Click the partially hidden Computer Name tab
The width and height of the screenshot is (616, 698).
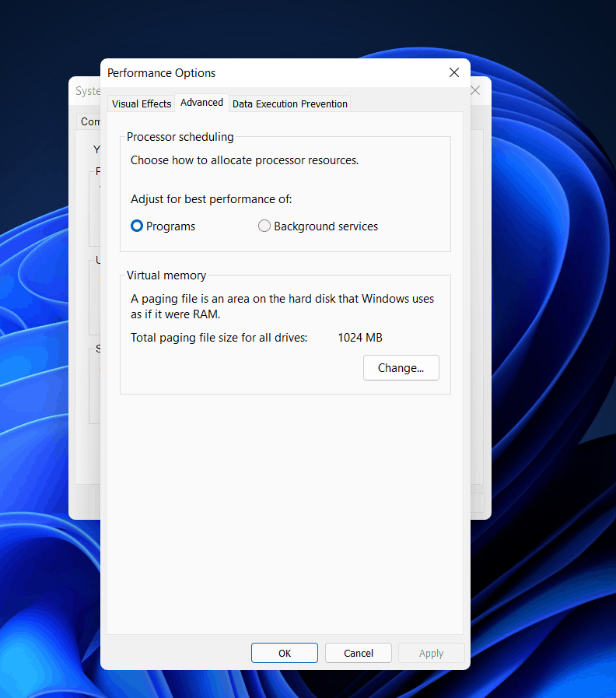(x=89, y=121)
